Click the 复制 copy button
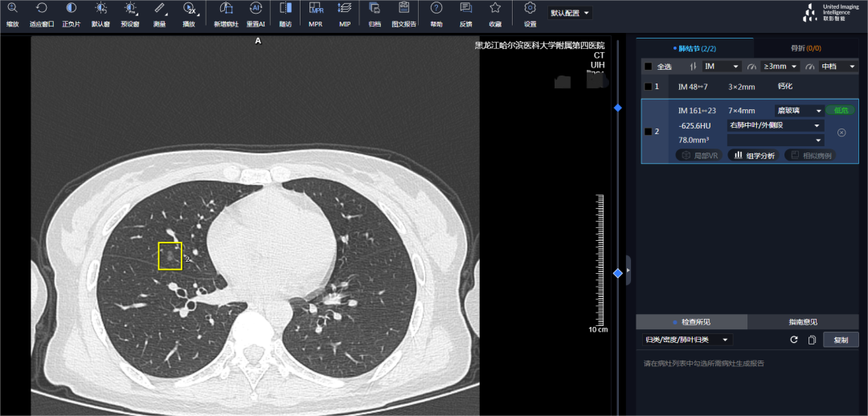This screenshot has width=868, height=416. [x=841, y=340]
